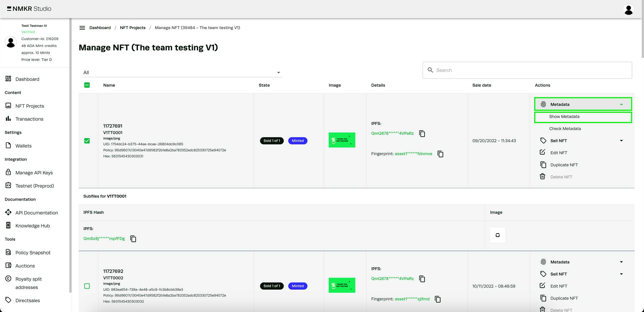Open Policy Snapshot tool in sidebar

point(33,252)
